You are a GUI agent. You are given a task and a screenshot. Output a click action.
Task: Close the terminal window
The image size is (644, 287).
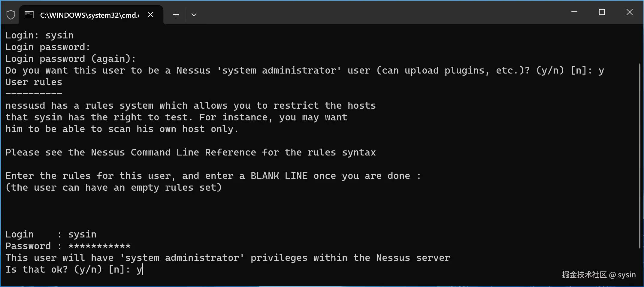630,12
